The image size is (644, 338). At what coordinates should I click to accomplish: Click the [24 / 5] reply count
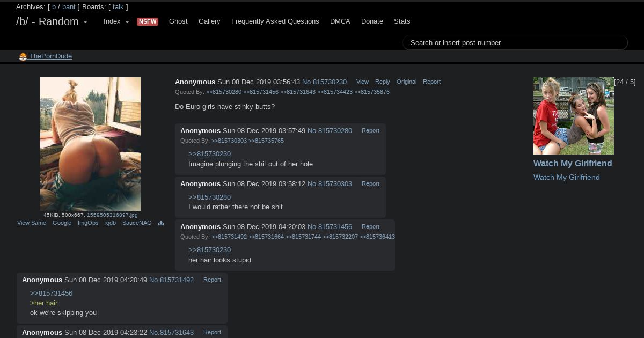click(625, 82)
